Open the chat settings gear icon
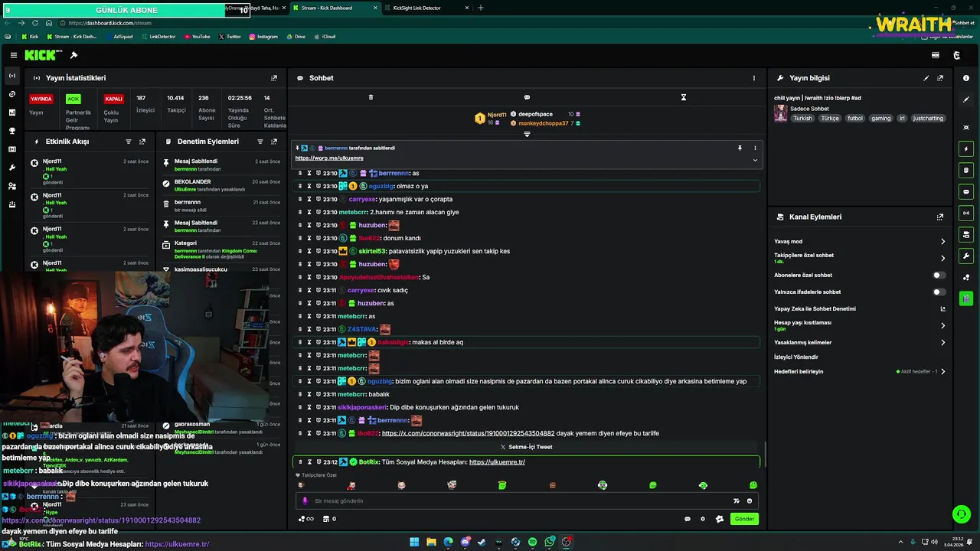 703,519
